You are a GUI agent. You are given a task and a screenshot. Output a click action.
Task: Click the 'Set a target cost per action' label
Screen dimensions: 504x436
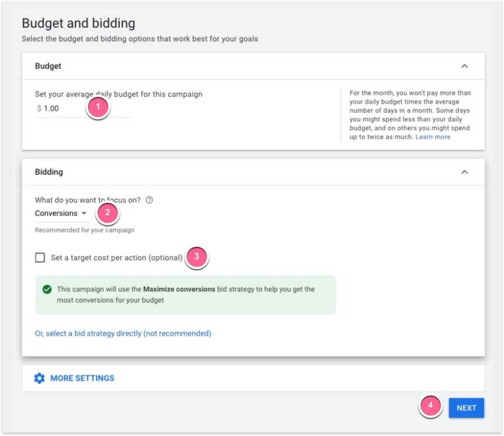[x=116, y=257]
